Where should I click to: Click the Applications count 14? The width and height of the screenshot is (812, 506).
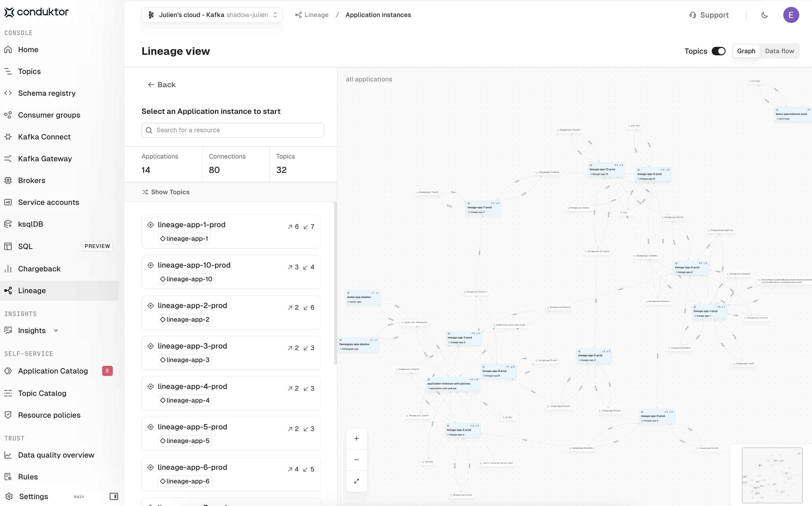[146, 170]
